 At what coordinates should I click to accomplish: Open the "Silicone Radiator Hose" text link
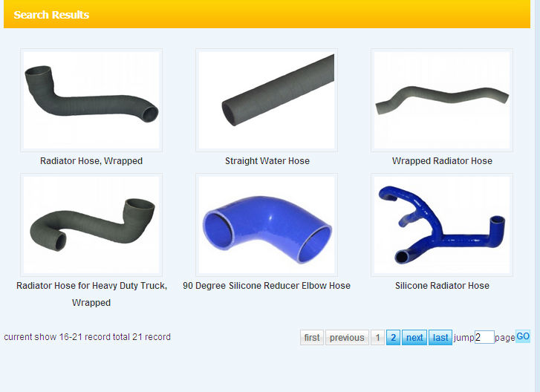tap(442, 286)
